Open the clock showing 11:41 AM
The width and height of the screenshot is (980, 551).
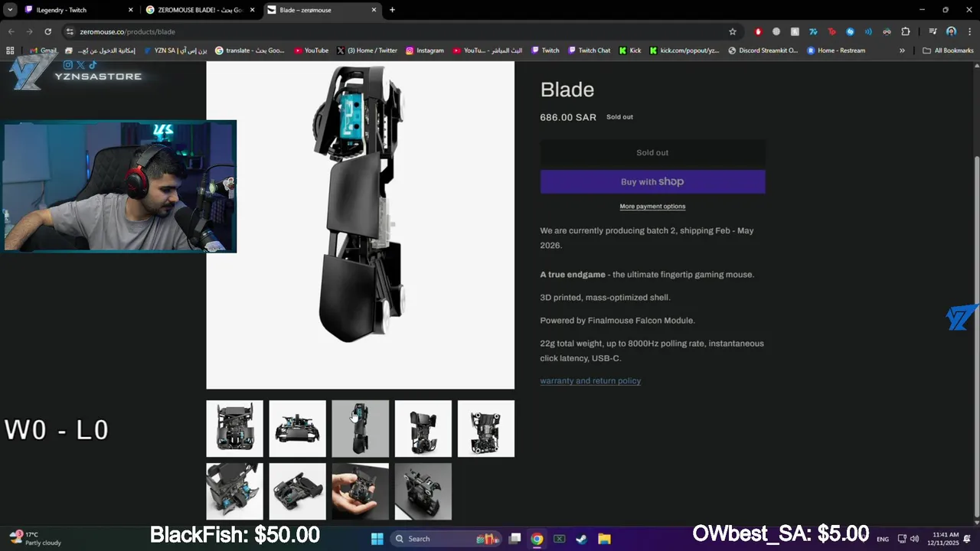[945, 539]
